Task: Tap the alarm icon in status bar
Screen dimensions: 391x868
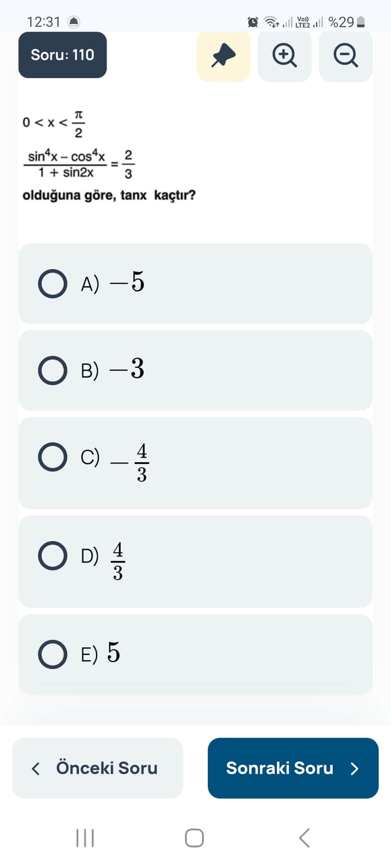Action: (x=253, y=22)
